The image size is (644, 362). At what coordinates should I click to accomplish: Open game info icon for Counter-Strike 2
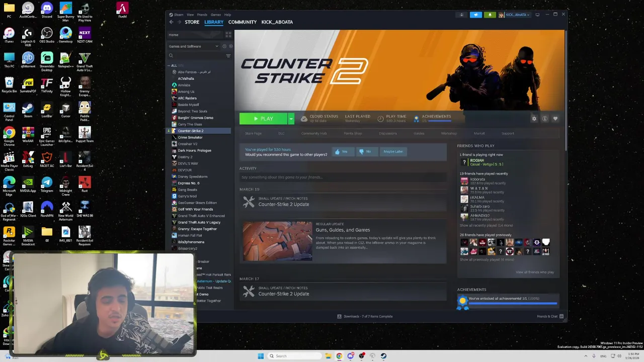[x=545, y=119]
